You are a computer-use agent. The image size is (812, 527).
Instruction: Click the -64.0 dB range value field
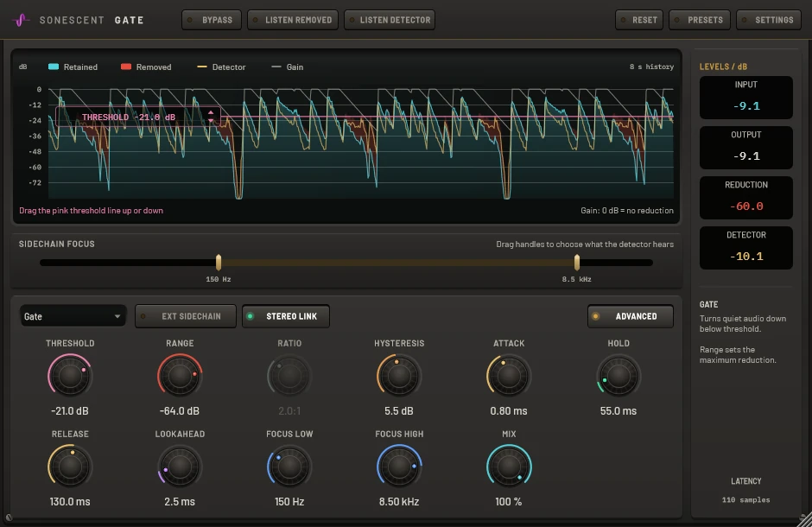pos(180,411)
